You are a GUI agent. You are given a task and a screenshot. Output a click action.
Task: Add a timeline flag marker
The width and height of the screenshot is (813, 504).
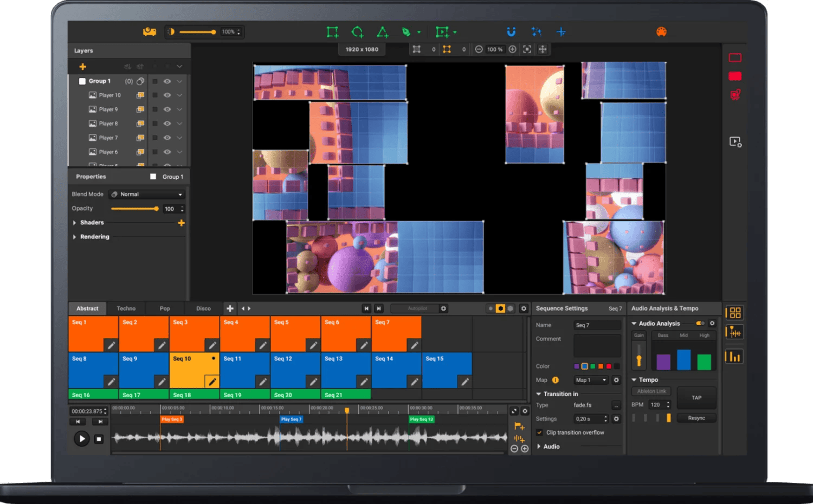point(519,427)
